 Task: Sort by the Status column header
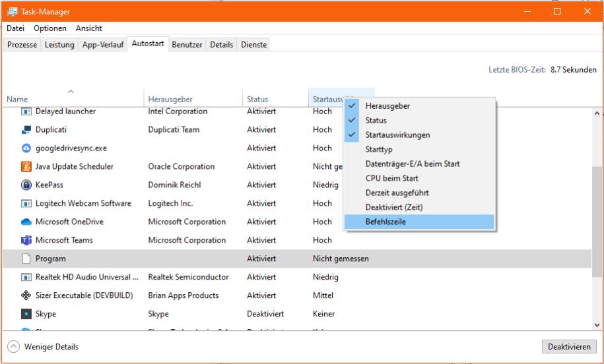tap(275, 98)
